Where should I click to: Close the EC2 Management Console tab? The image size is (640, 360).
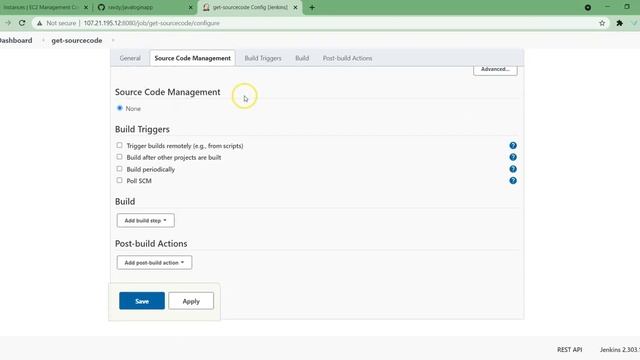click(86, 7)
